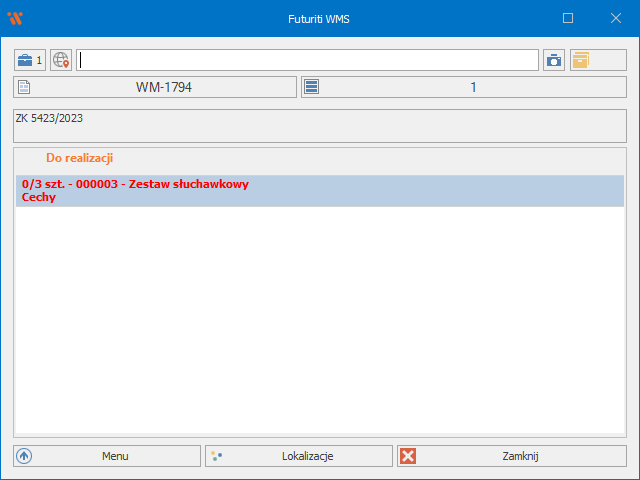Click the ZK 5423/2023 order field
This screenshot has width=640, height=480.
coord(320,125)
